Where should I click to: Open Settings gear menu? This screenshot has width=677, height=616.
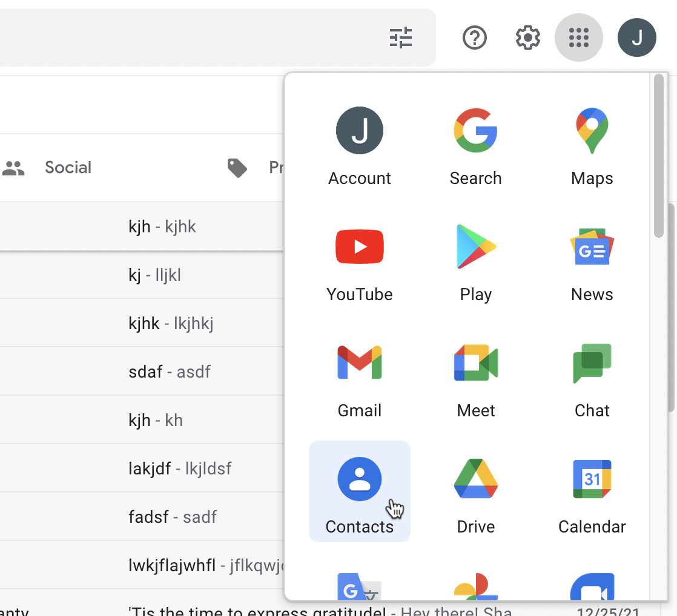click(x=527, y=38)
